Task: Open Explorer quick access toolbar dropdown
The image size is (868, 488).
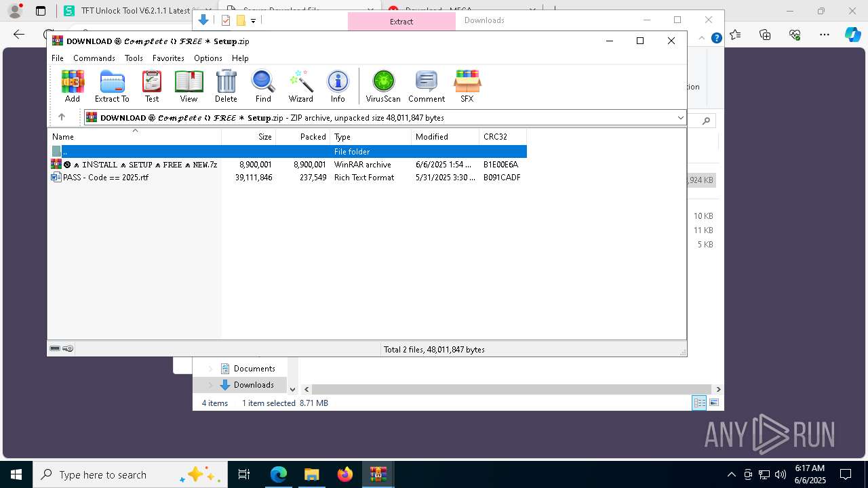Action: point(253,20)
